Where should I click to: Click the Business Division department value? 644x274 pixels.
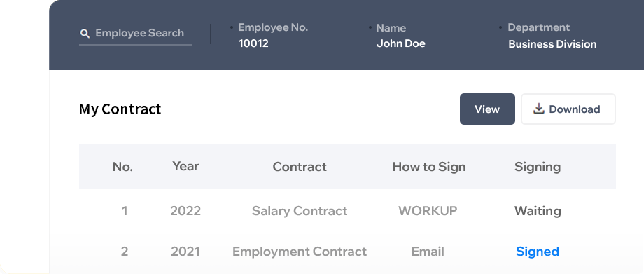tap(552, 44)
